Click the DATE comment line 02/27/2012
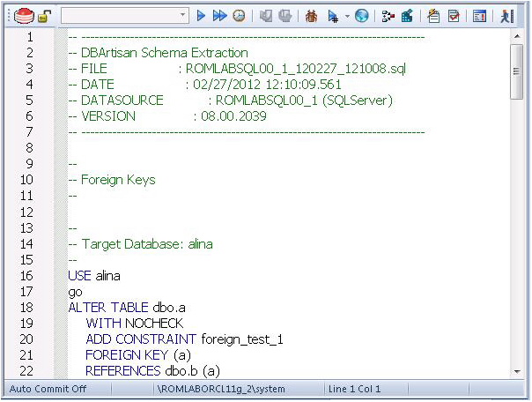Viewport: 532px width, 402px height. pos(204,85)
